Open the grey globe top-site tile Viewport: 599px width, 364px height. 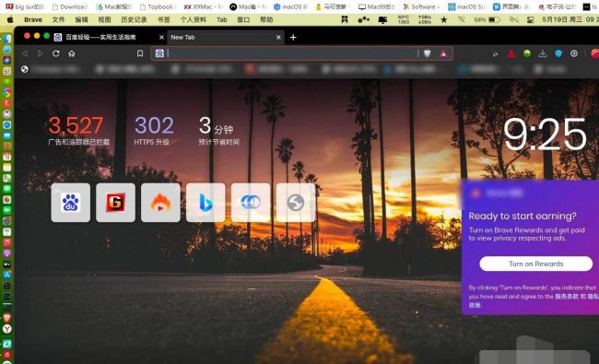pyautogui.click(x=296, y=203)
